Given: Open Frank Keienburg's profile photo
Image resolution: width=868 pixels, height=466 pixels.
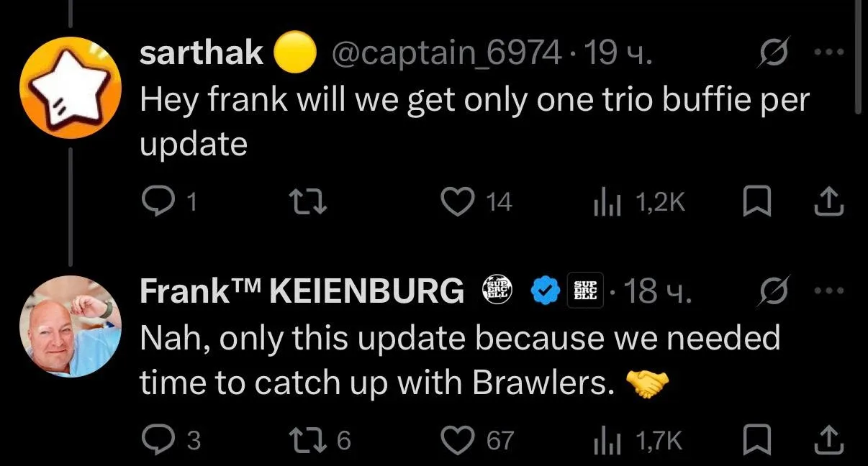Looking at the screenshot, I should tap(69, 326).
